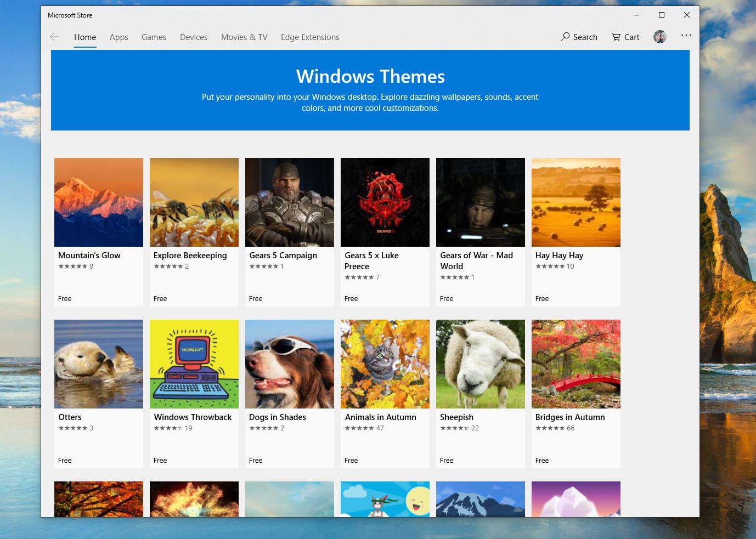
Task: Open Explore Beekeeping theme thumbnail
Action: [x=194, y=202]
